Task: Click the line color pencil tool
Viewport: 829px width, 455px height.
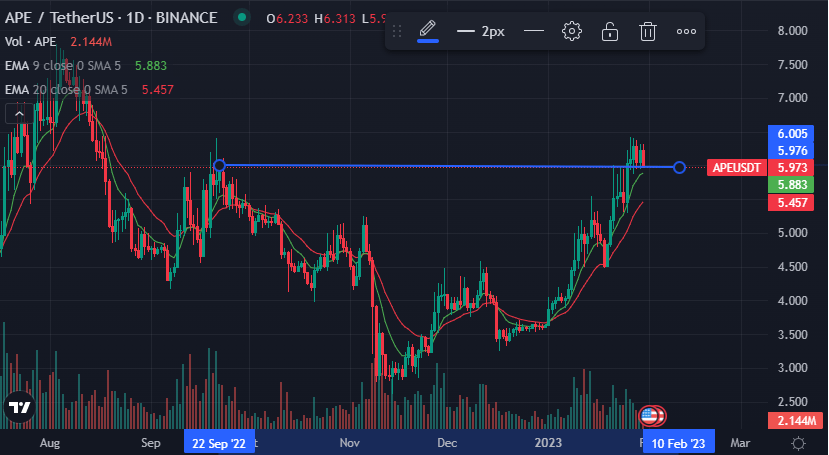Action: [428, 30]
